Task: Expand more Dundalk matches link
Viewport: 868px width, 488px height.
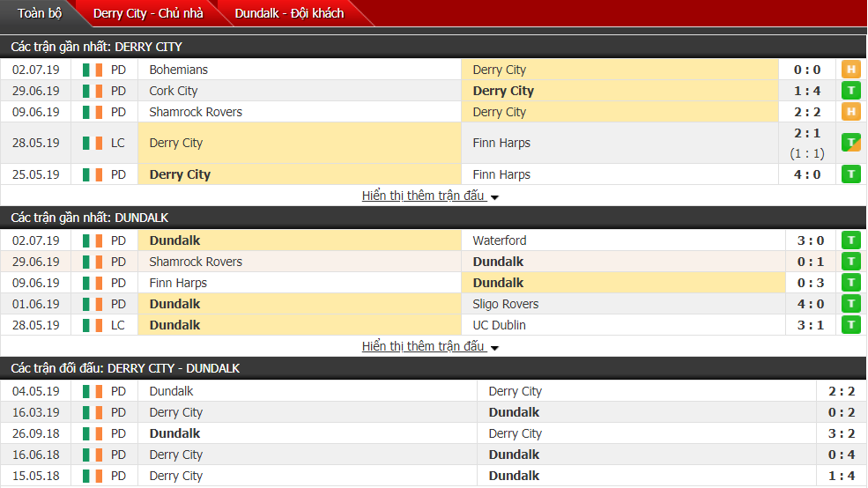Action: (430, 346)
